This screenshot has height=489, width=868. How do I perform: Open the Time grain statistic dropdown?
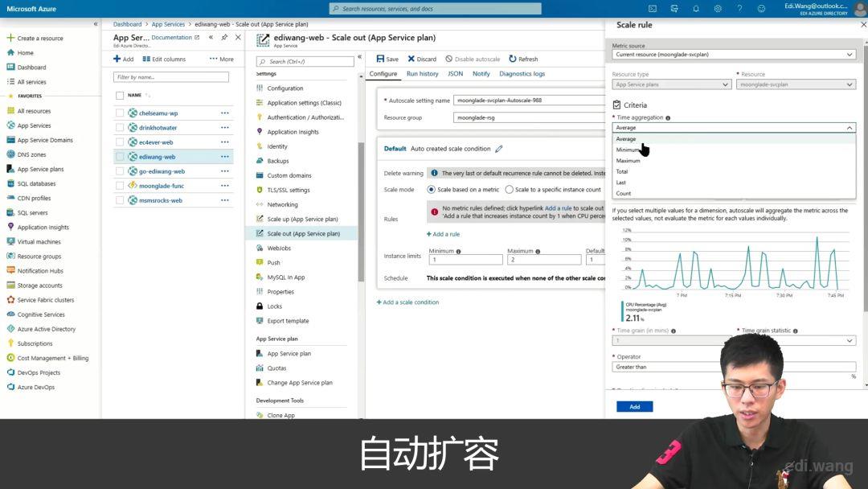click(x=796, y=340)
